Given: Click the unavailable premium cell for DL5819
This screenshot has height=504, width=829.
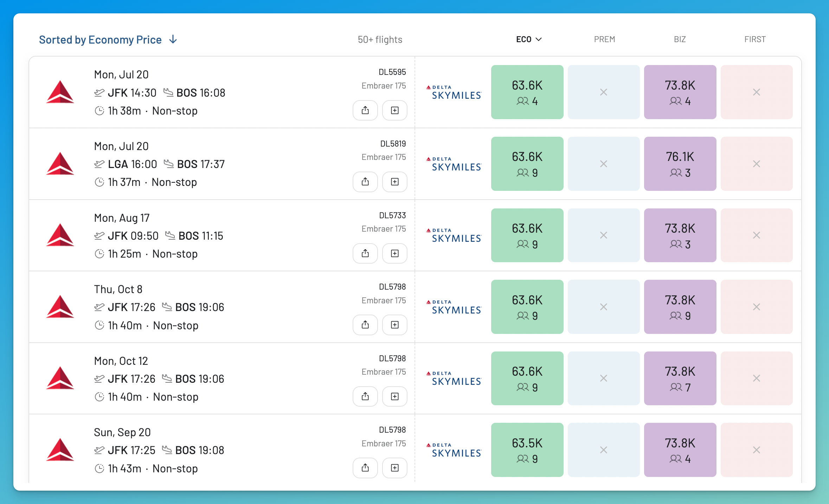Looking at the screenshot, I should (x=604, y=164).
